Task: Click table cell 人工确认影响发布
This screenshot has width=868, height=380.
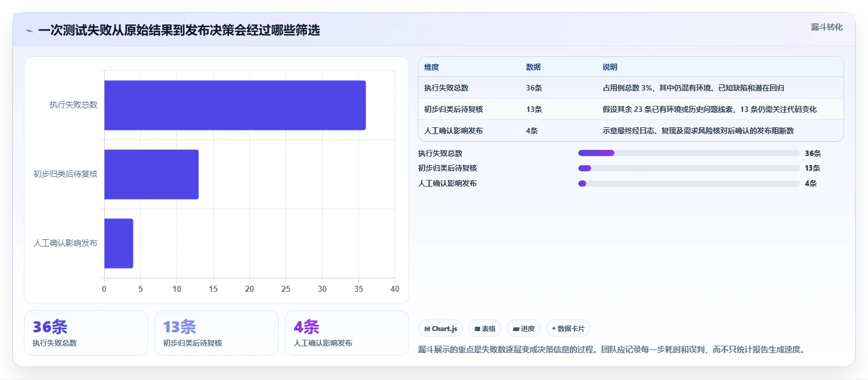Action: pyautogui.click(x=453, y=131)
